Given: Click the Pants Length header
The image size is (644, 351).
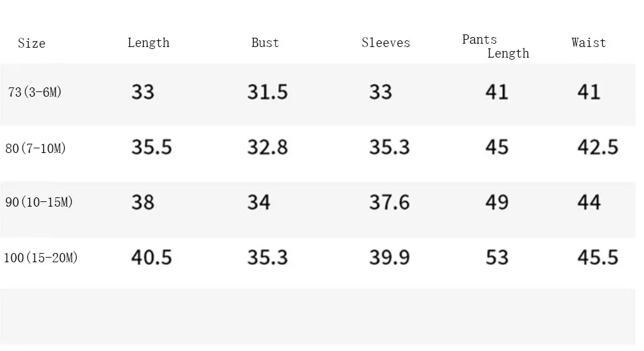Looking at the screenshot, I should tap(496, 46).
